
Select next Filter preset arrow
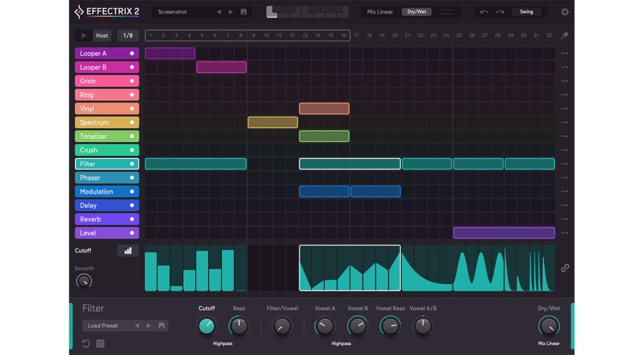click(148, 325)
